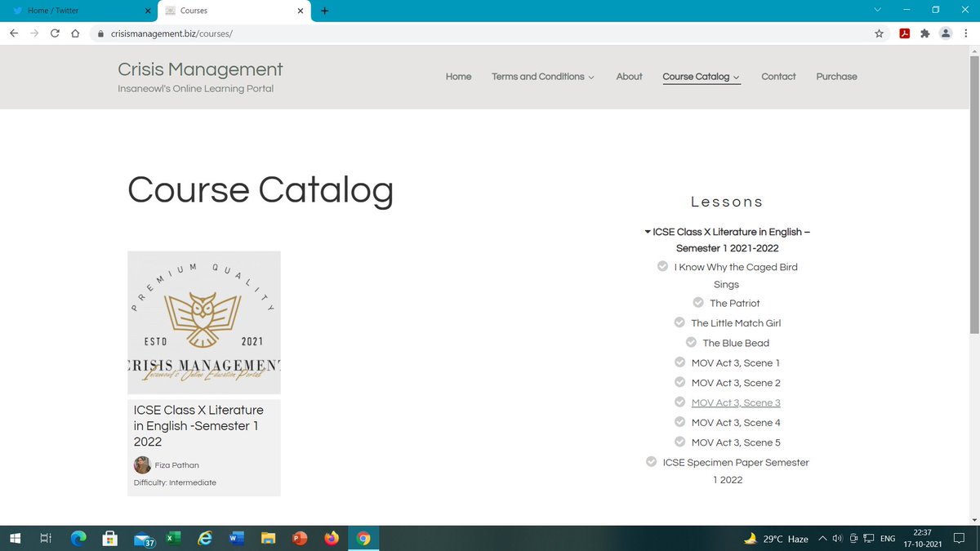Open Excel from the taskbar
Image resolution: width=980 pixels, height=551 pixels.
(x=173, y=539)
